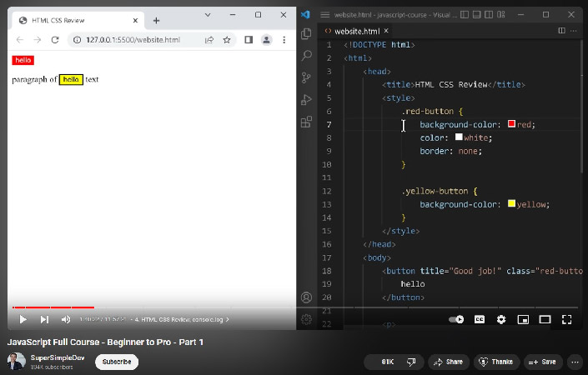Open the more actions menu below video
This screenshot has height=375, width=588.
point(574,362)
